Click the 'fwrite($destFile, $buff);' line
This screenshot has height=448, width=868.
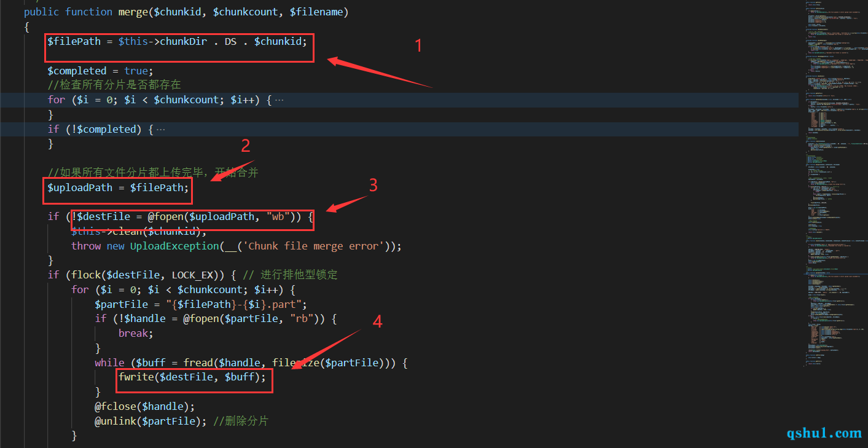[x=192, y=377]
